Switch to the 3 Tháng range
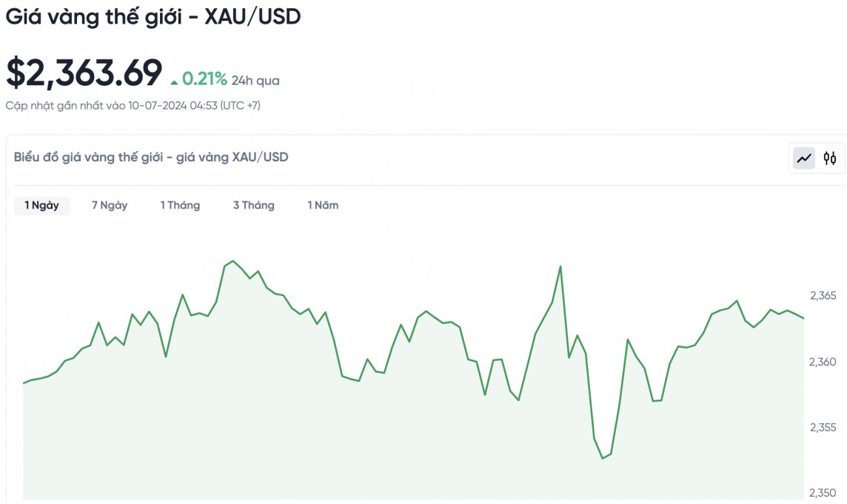The width and height of the screenshot is (847, 504). tap(254, 205)
